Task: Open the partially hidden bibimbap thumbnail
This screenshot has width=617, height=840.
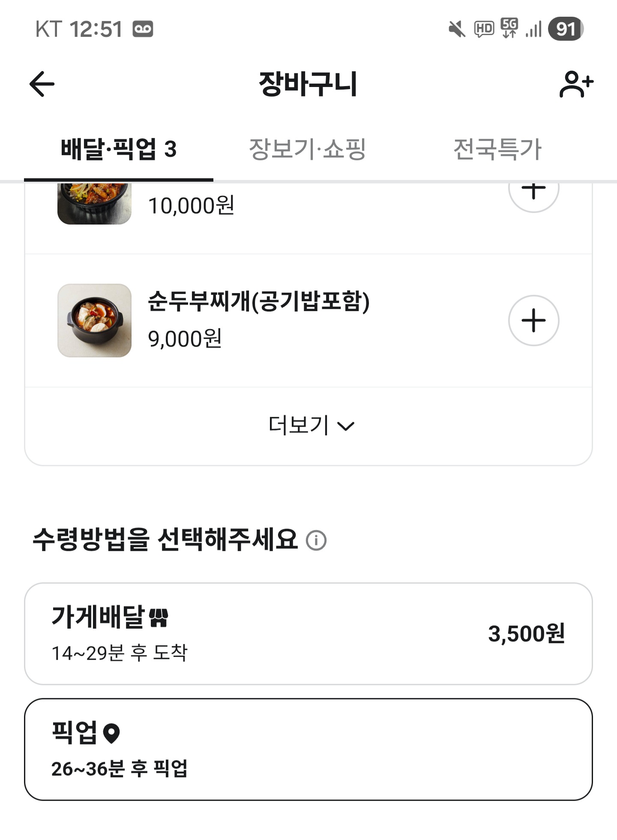Action: [x=94, y=203]
